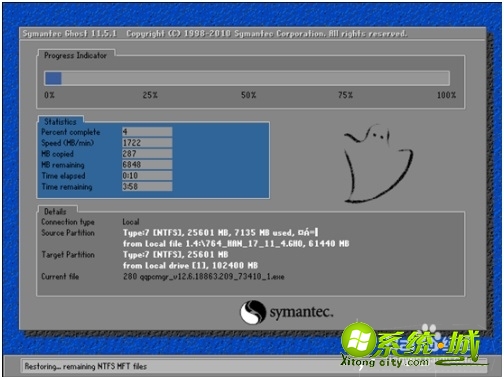Click the Target Partition label
504x379 pixels.
[x=68, y=255]
